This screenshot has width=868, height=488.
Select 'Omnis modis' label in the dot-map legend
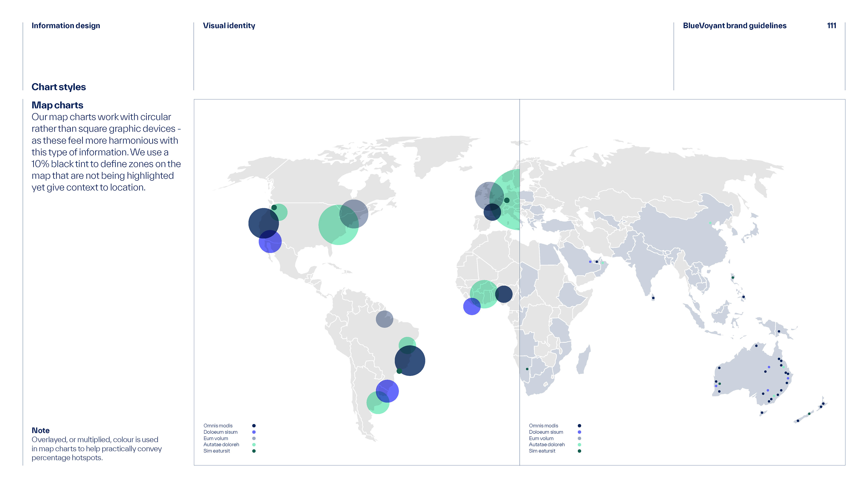pyautogui.click(x=543, y=426)
